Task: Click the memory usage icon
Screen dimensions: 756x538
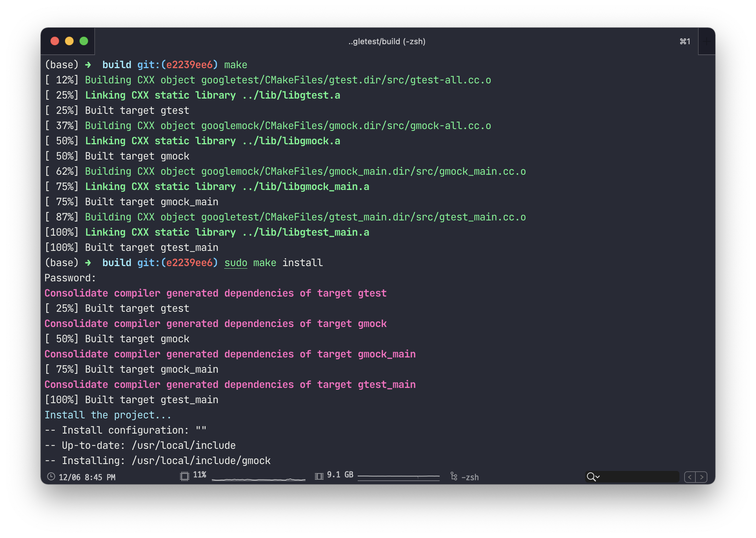Action: click(319, 476)
